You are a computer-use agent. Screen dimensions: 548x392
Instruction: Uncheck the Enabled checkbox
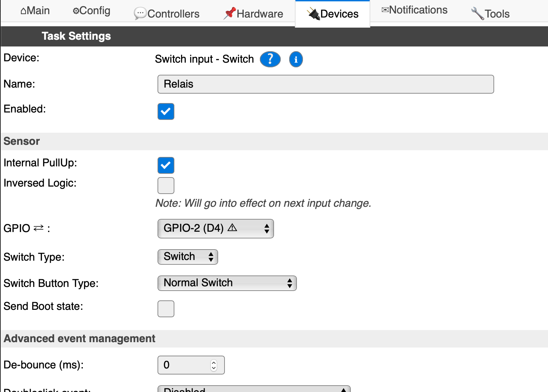click(x=166, y=111)
